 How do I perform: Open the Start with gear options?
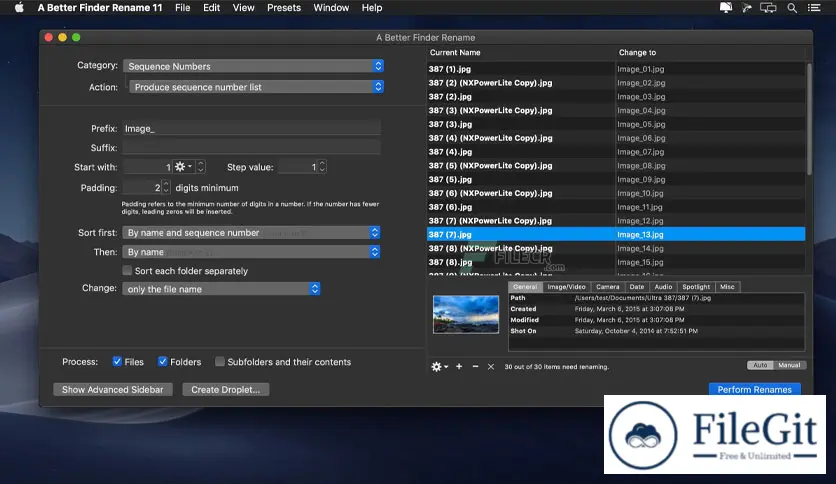pyautogui.click(x=183, y=167)
